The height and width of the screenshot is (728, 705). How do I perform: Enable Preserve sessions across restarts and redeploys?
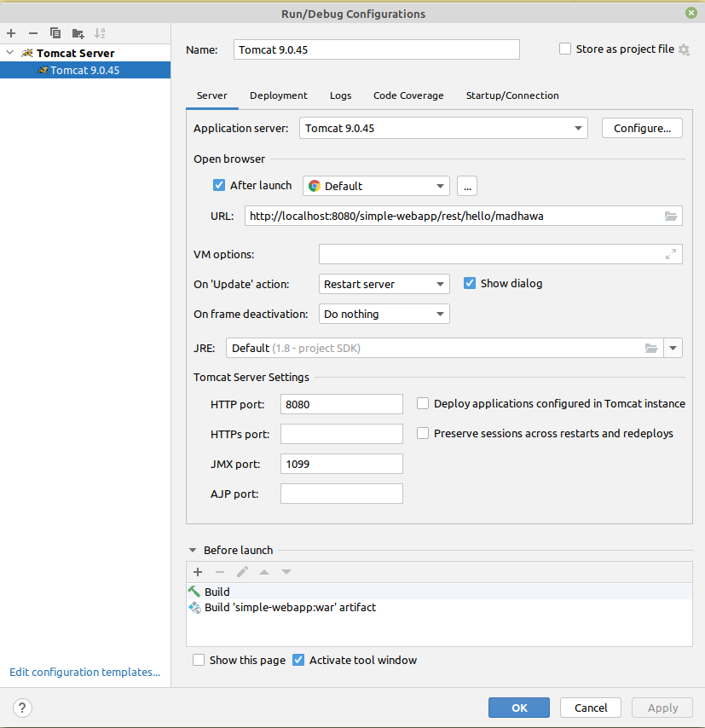tap(423, 433)
